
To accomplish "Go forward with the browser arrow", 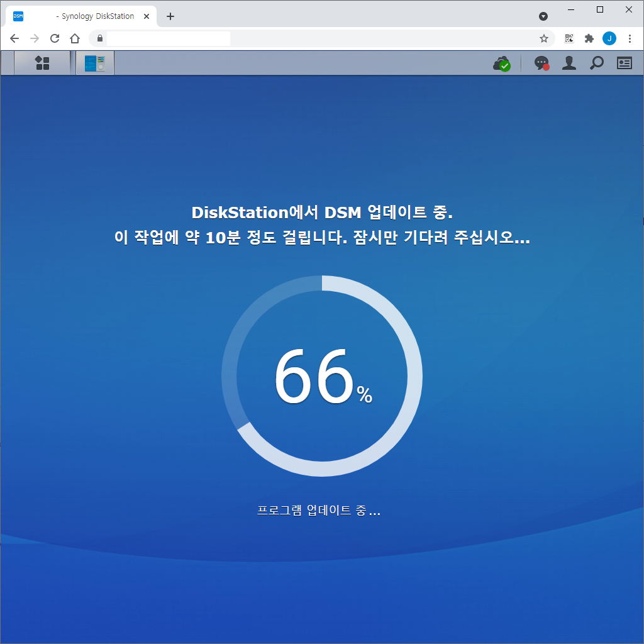I will 35,38.
